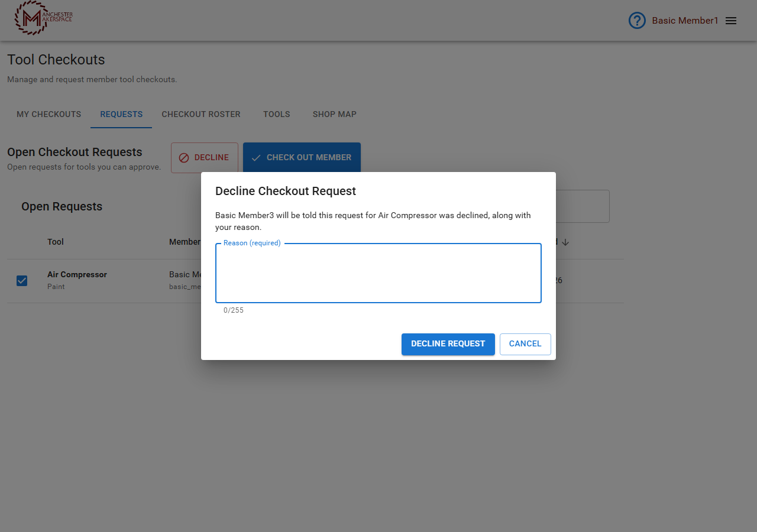Switch to the My Checkouts tab

pyautogui.click(x=48, y=114)
